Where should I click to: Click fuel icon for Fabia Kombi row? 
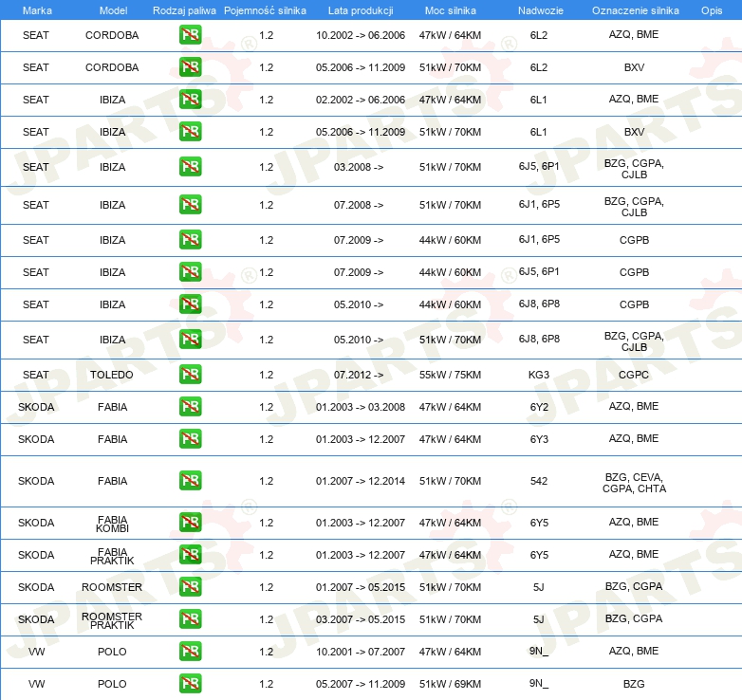click(x=190, y=523)
